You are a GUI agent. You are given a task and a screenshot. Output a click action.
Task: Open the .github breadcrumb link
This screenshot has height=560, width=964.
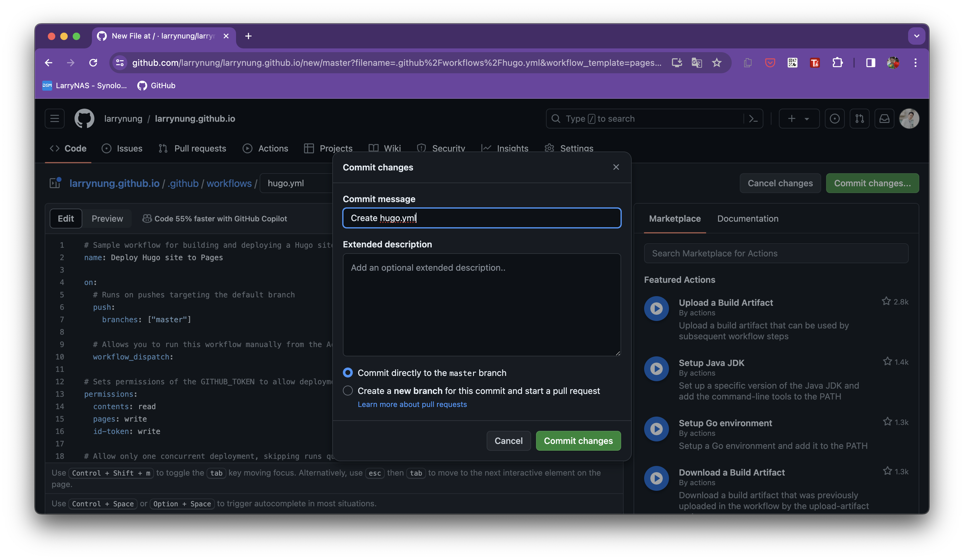point(183,183)
